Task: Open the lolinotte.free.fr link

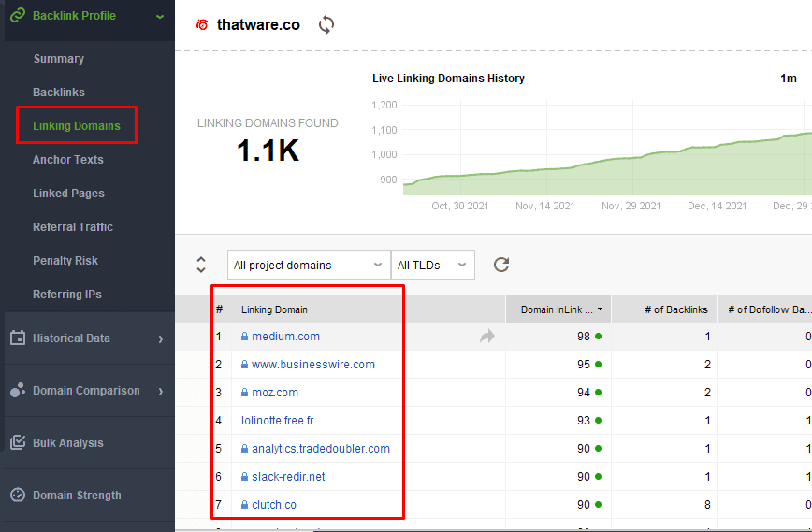Action: point(277,420)
